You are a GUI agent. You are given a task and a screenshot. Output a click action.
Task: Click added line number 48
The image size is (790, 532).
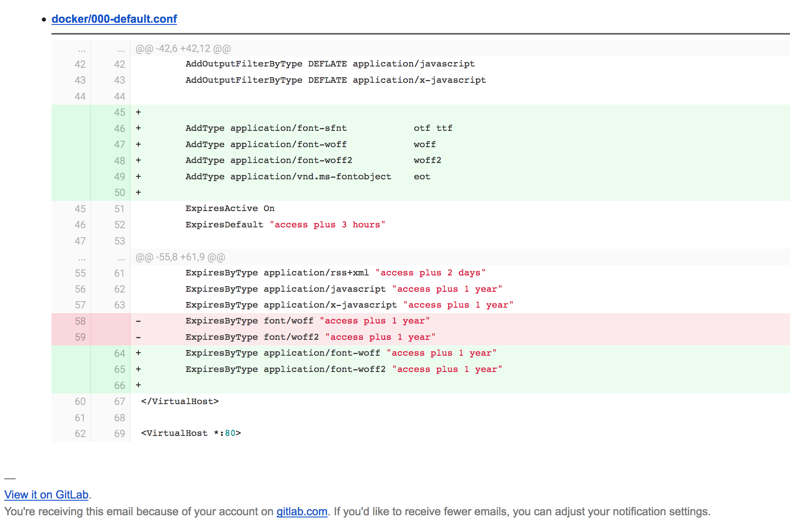pos(119,160)
